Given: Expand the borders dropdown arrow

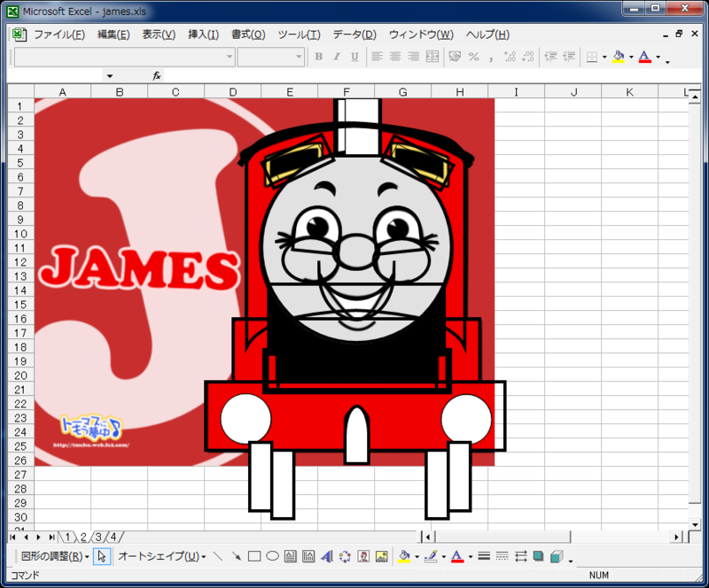Looking at the screenshot, I should point(604,57).
